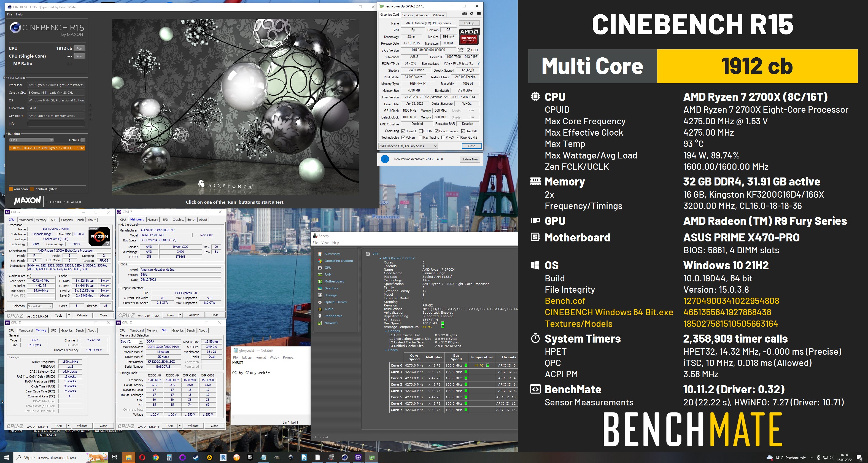This screenshot has height=463, width=868.
Task: Toggle the DirectML checkbox
Action: [463, 131]
